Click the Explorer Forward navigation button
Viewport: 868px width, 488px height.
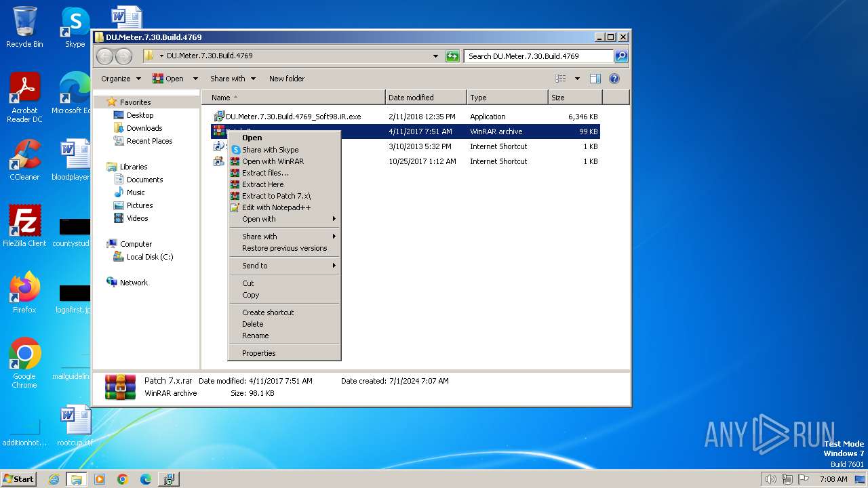(x=123, y=56)
